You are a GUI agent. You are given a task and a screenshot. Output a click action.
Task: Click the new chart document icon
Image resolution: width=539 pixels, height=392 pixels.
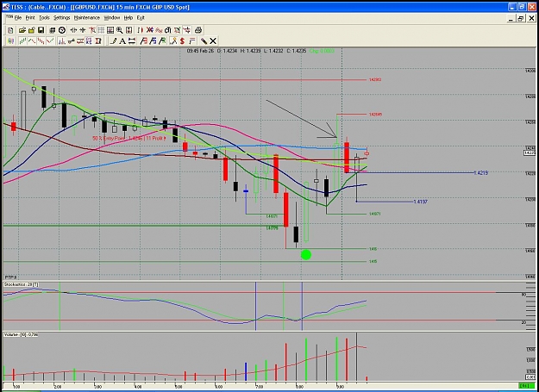(10, 30)
